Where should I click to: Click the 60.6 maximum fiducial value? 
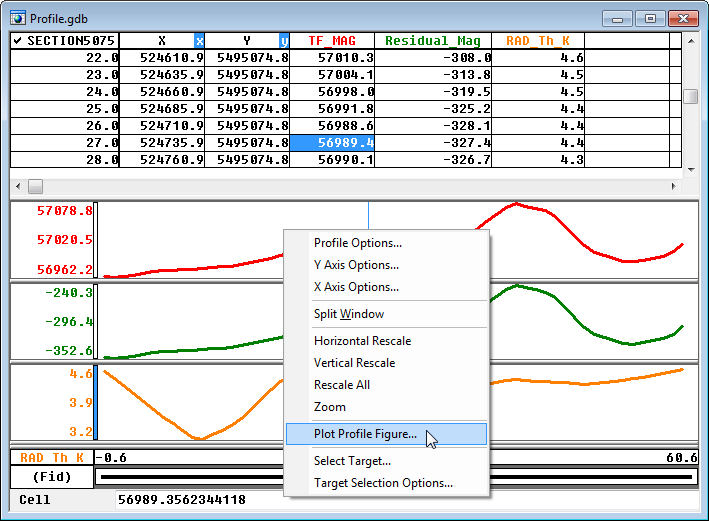click(x=681, y=458)
